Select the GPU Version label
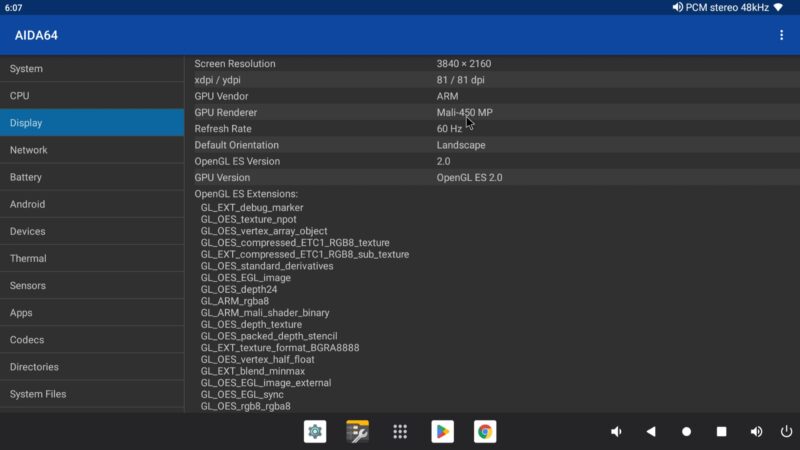 pyautogui.click(x=222, y=178)
